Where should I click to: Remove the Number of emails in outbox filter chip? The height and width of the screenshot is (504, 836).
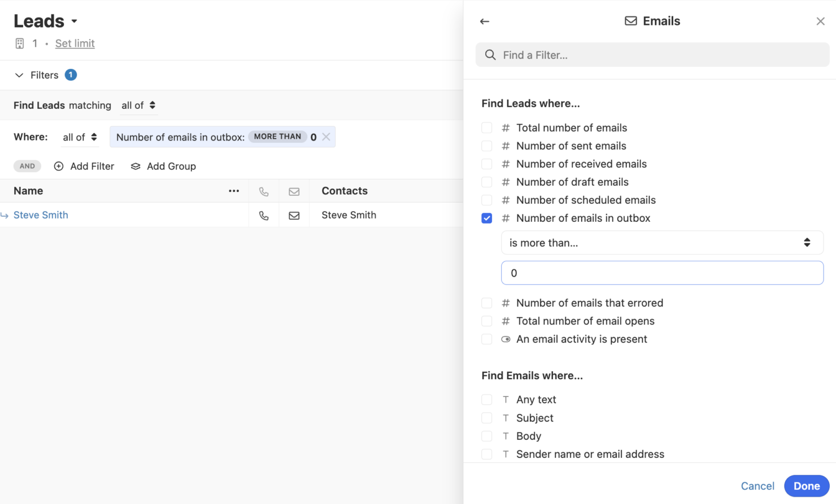(x=326, y=137)
